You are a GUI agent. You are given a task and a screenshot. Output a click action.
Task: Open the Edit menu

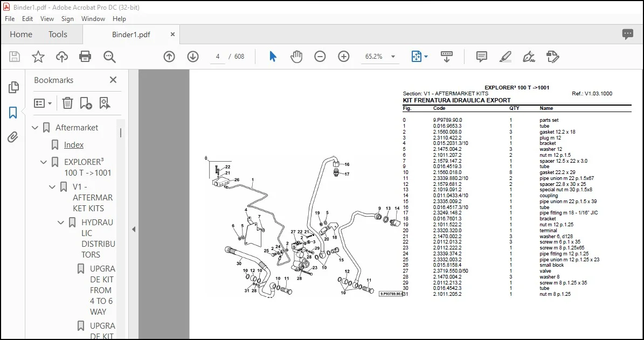point(27,19)
